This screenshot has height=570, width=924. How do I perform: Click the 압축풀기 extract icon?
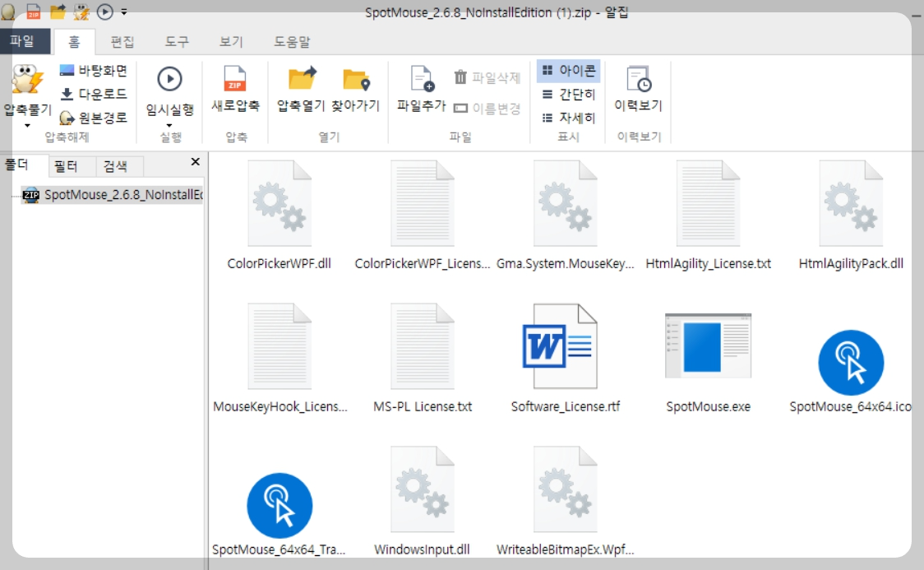click(x=27, y=80)
